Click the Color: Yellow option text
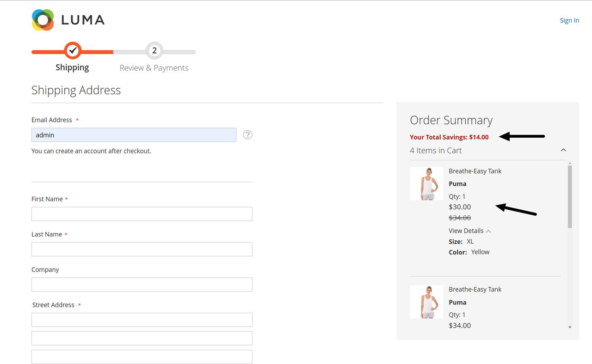592x364 pixels. pos(469,252)
